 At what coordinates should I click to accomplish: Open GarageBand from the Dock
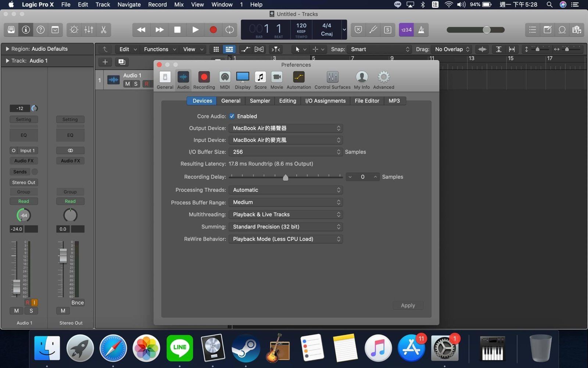coord(278,348)
